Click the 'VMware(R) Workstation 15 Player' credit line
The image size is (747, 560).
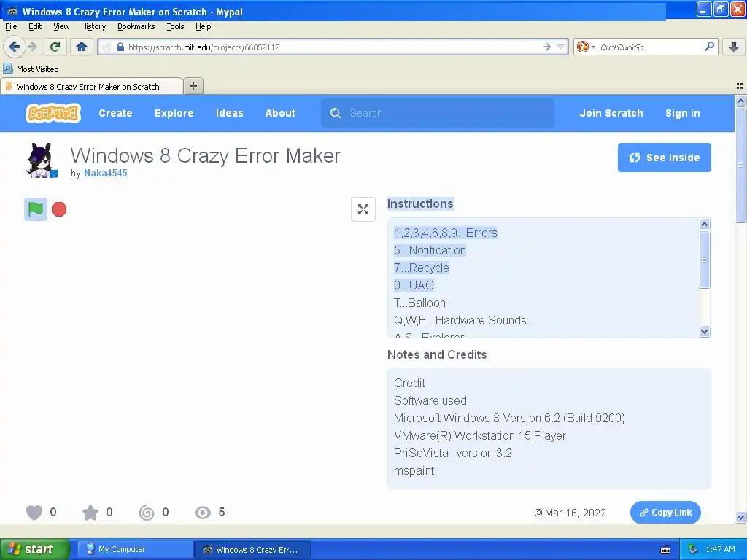click(x=480, y=436)
